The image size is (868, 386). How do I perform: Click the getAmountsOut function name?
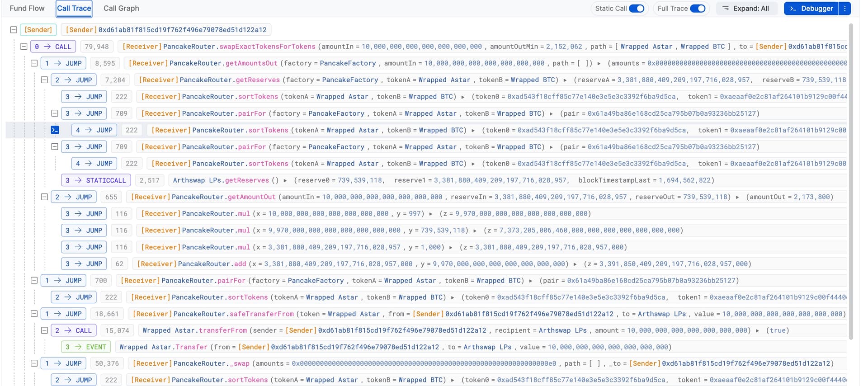click(251, 63)
